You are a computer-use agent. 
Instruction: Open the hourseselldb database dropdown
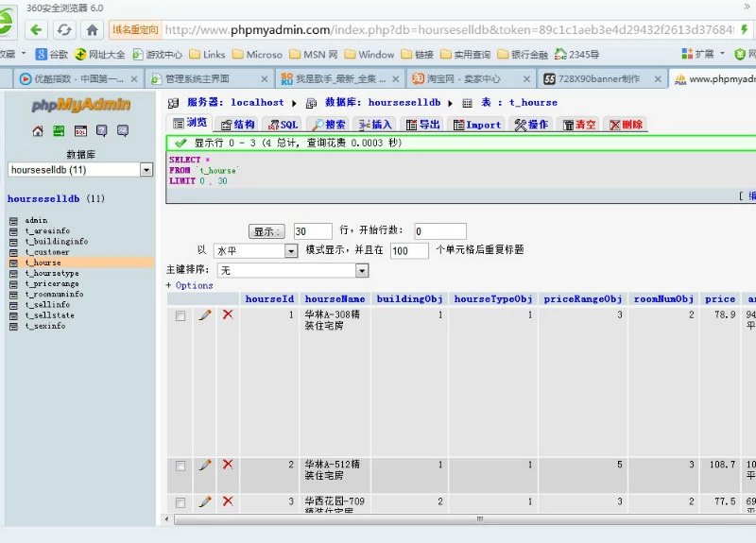[x=80, y=170]
